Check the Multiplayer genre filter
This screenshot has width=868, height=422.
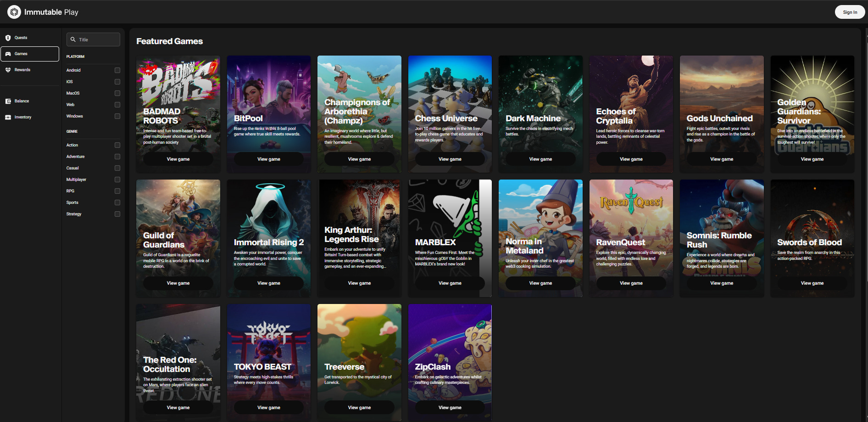pos(117,180)
